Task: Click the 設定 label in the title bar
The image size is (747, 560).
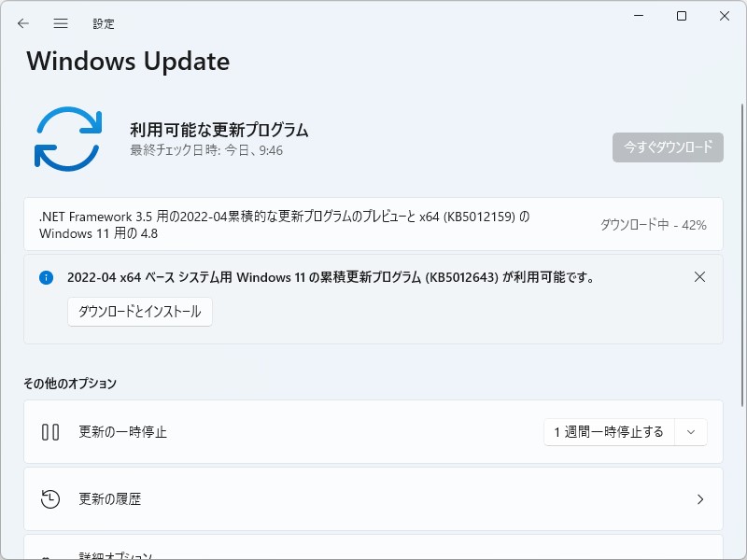Action: pos(104,23)
